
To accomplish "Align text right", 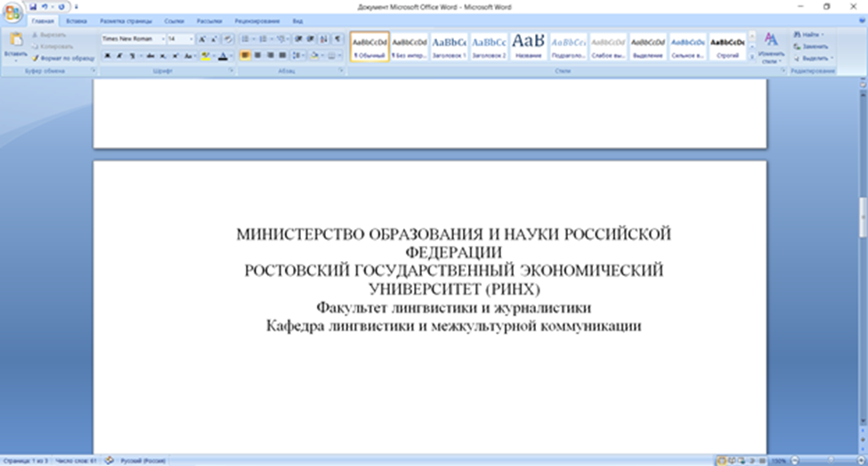I will (270, 56).
